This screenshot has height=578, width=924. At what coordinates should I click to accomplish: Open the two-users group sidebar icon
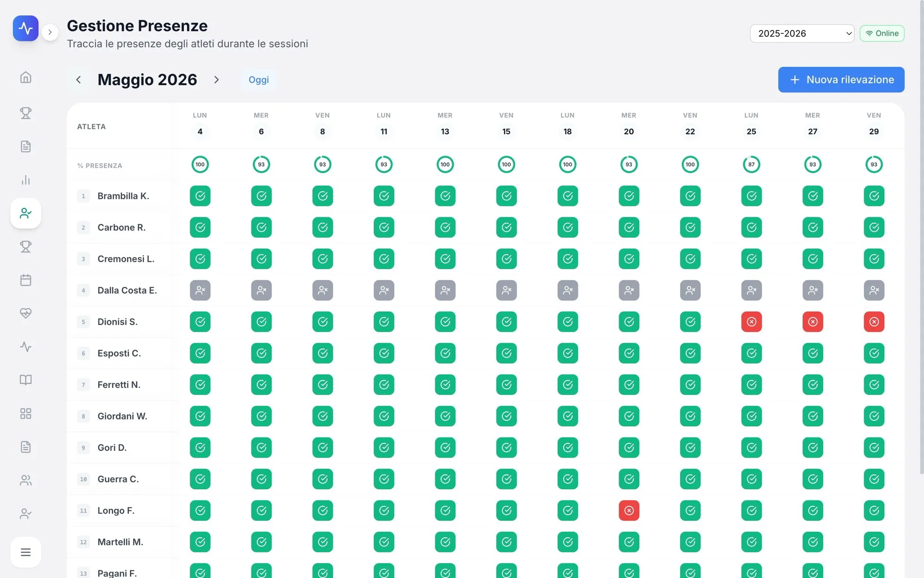26,480
